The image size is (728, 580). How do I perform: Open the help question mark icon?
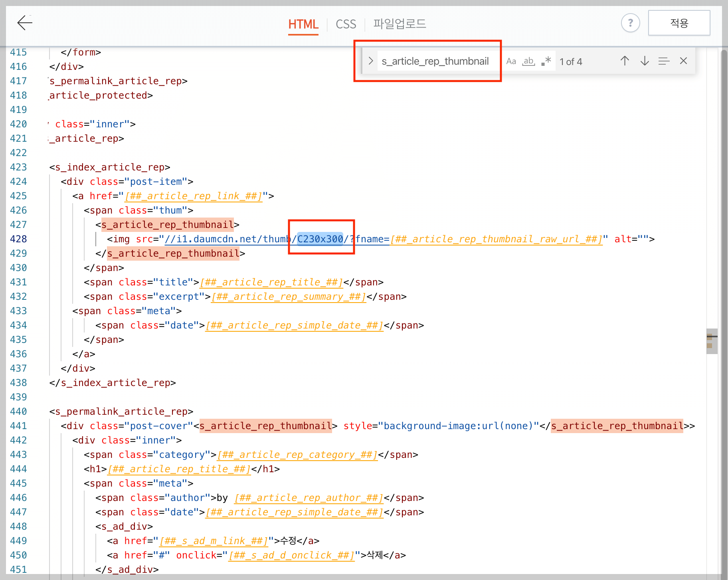(x=630, y=23)
